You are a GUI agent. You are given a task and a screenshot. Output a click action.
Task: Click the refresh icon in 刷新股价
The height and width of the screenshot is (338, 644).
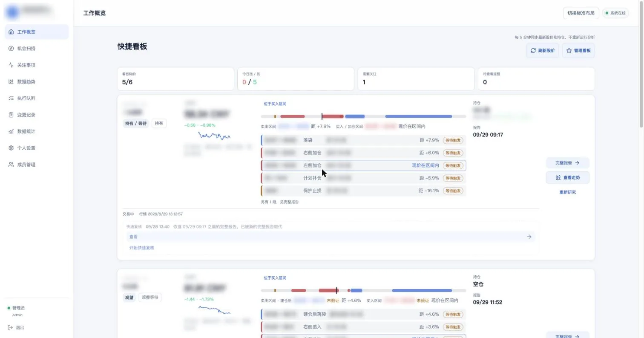(x=533, y=51)
